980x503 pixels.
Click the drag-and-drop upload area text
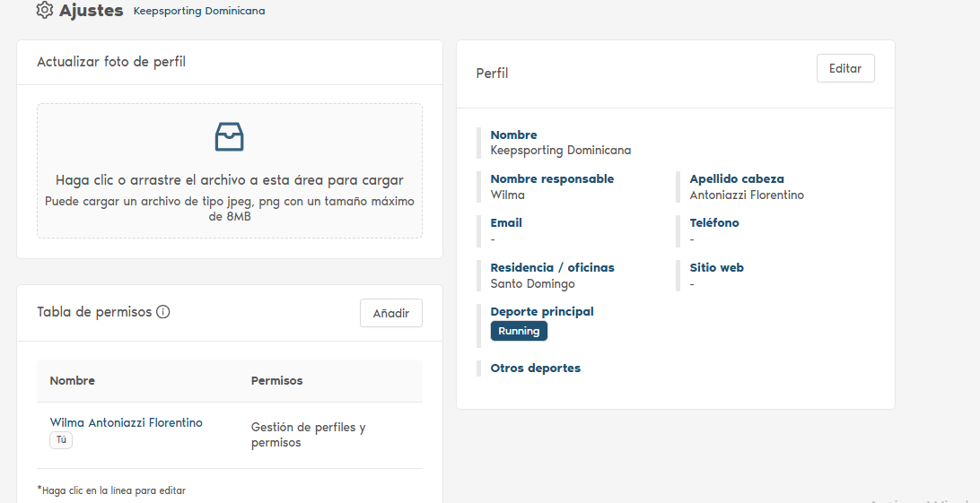tap(230, 180)
